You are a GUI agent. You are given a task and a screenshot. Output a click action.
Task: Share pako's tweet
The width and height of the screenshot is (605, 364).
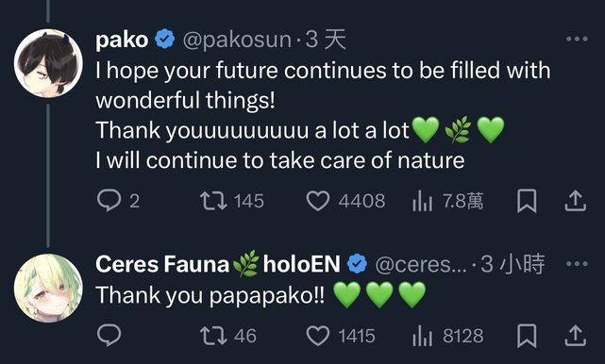[x=576, y=201]
